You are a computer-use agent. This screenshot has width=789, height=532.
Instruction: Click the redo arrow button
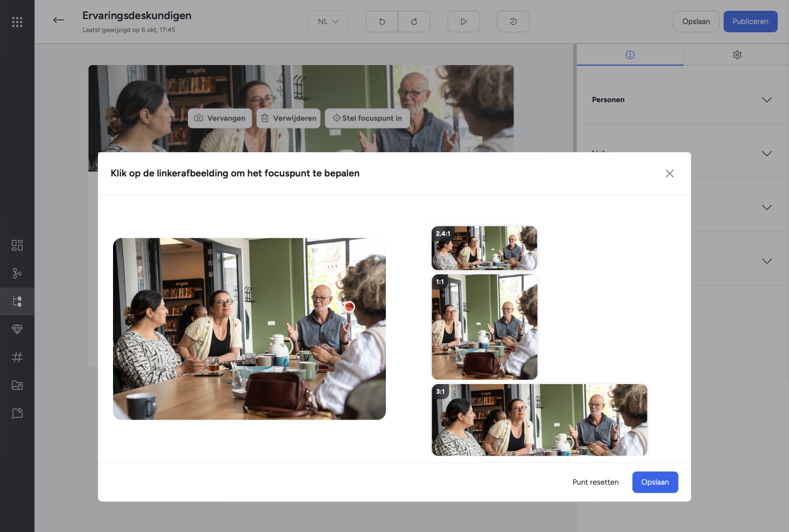tap(414, 22)
